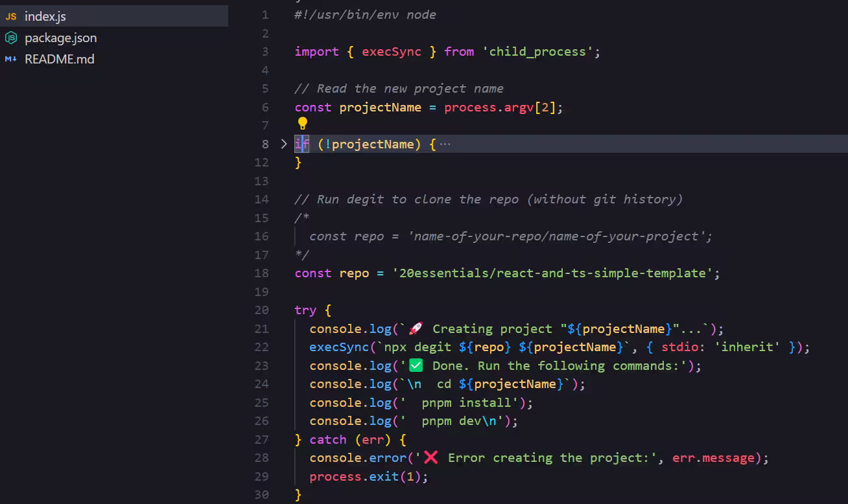The height and width of the screenshot is (504, 848).
Task: Click the 'try' keyword on line 20
Action: point(305,310)
